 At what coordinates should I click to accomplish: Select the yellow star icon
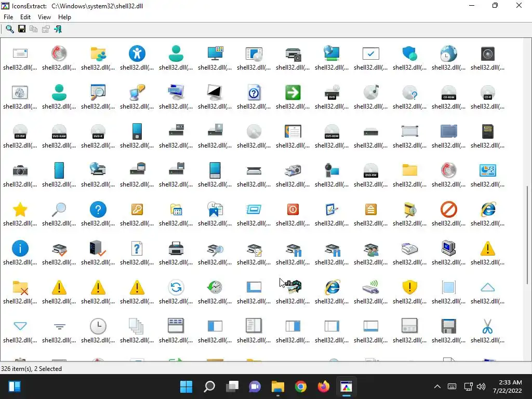coord(20,209)
